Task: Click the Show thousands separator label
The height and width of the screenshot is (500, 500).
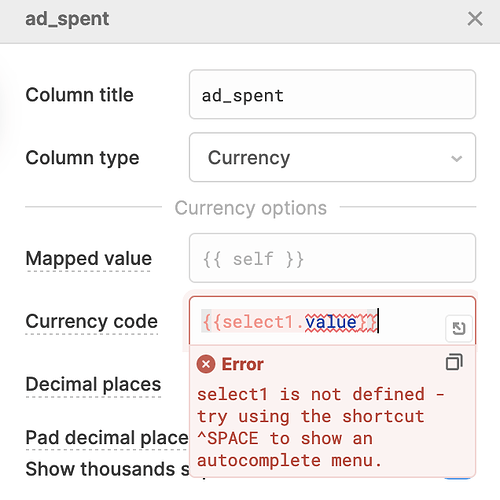Action: pyautogui.click(x=108, y=469)
